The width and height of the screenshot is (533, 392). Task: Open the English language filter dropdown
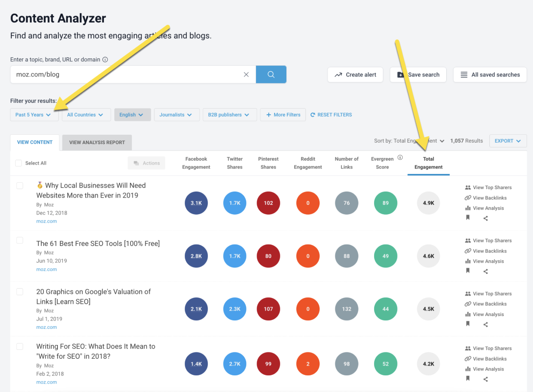click(132, 115)
